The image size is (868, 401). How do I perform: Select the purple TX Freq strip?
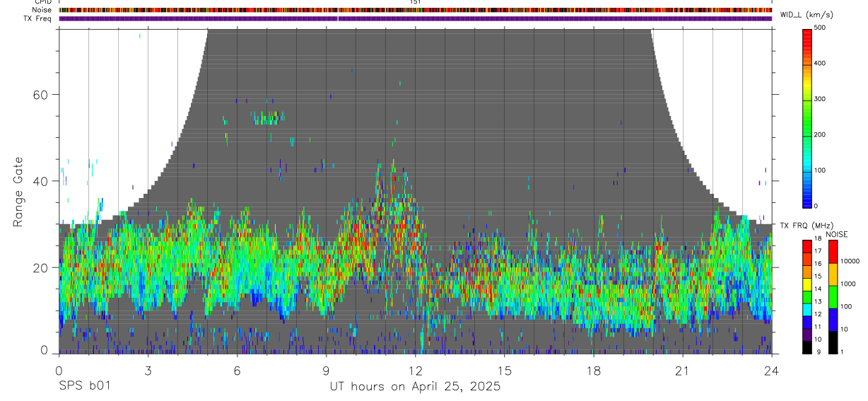click(415, 18)
